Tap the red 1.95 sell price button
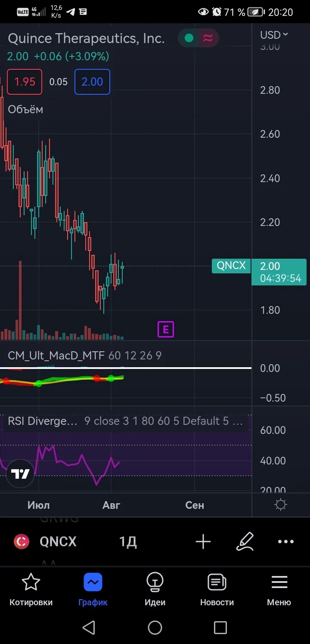 [x=25, y=82]
